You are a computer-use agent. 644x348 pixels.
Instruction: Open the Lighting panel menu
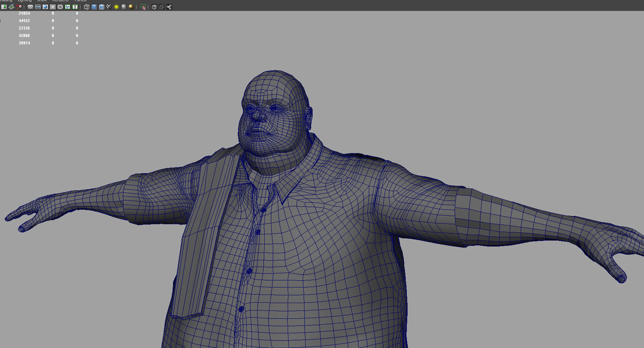[25, 1]
